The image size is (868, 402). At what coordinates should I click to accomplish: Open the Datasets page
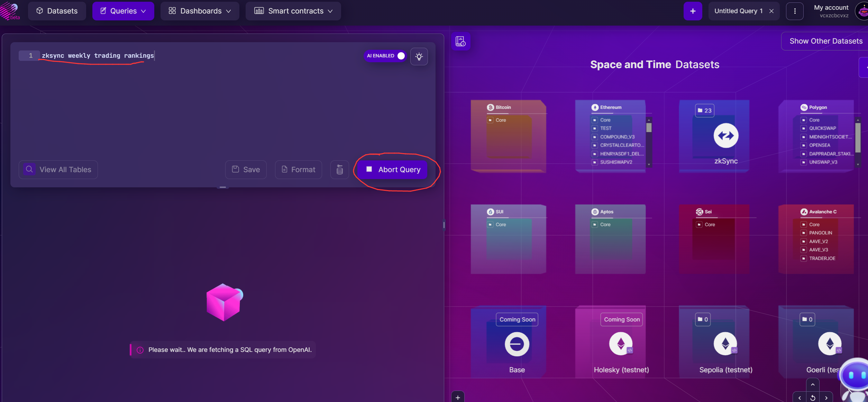coord(57,11)
